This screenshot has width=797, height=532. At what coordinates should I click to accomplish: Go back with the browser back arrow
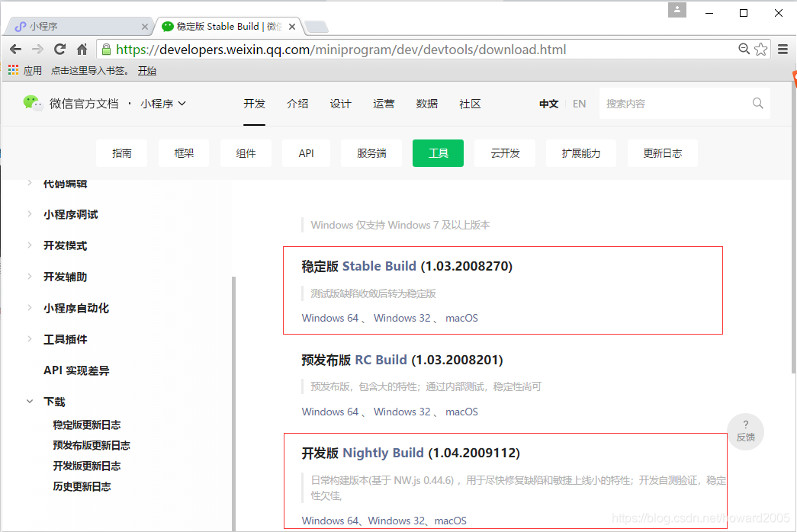point(16,50)
